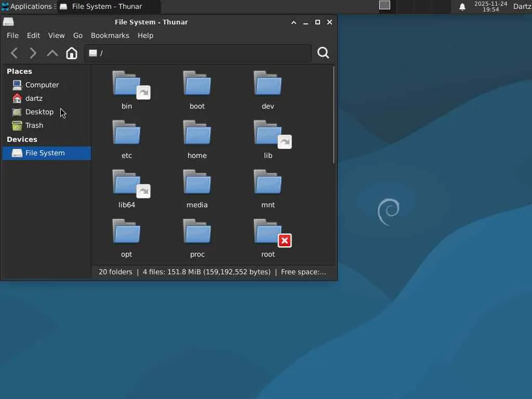Click the notification bell in panel

click(462, 7)
